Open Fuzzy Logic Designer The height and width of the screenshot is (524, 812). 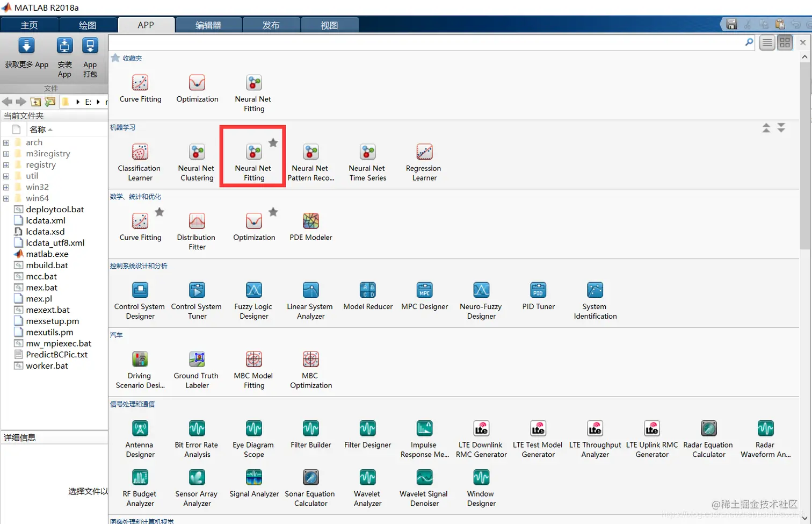253,300
